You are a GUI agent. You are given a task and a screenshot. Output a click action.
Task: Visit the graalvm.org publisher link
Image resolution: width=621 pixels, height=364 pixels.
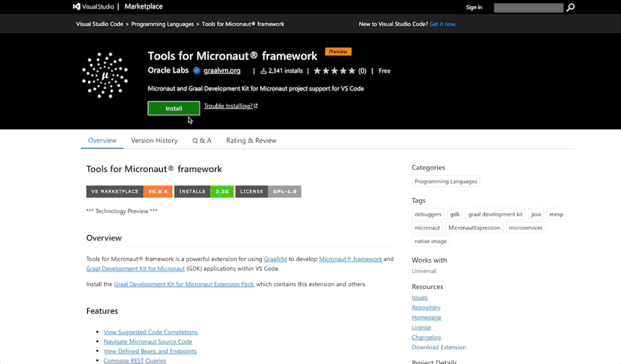point(222,71)
